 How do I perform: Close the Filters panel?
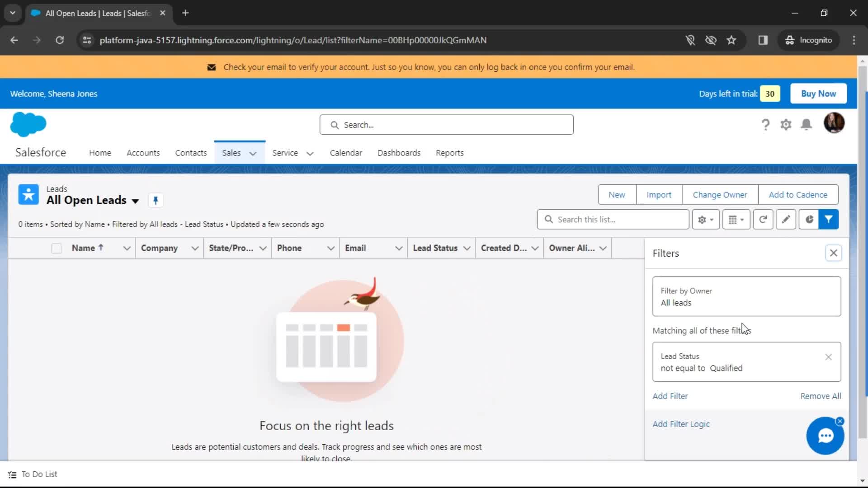click(x=834, y=253)
